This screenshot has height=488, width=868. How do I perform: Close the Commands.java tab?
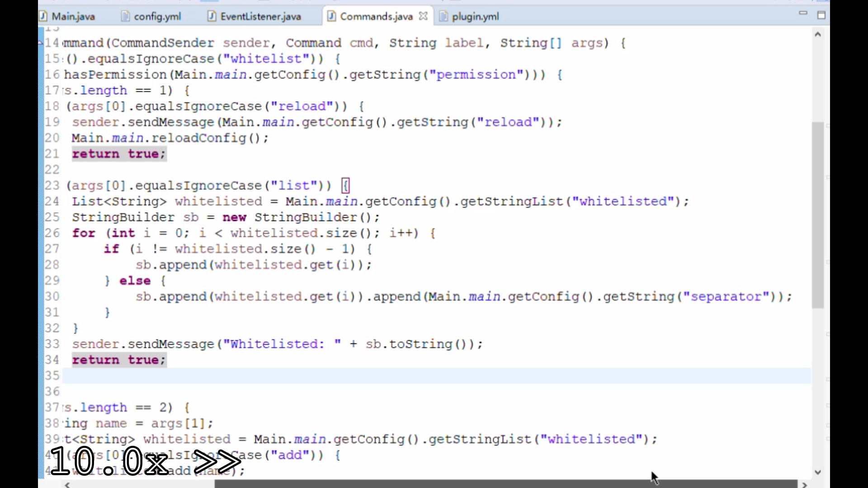tap(423, 16)
